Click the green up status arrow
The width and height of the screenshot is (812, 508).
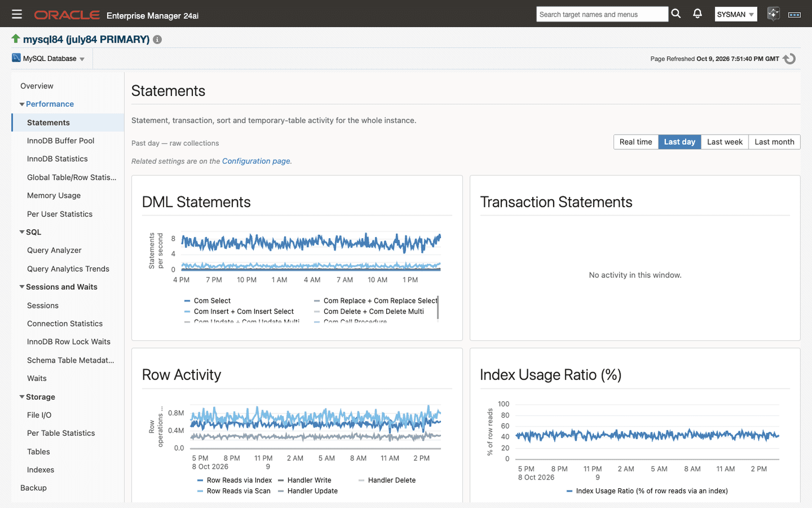pos(16,39)
